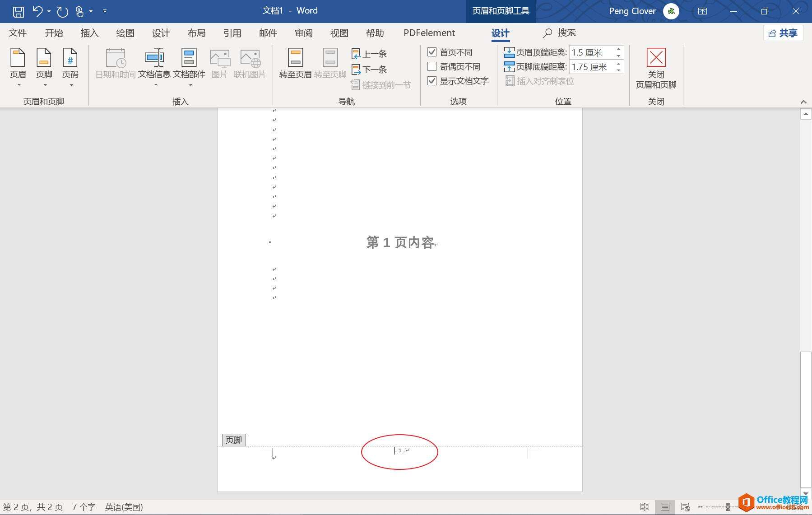Increase footer bottom distance with up arrow
Viewport: 812px width, 515px height.
pyautogui.click(x=618, y=64)
